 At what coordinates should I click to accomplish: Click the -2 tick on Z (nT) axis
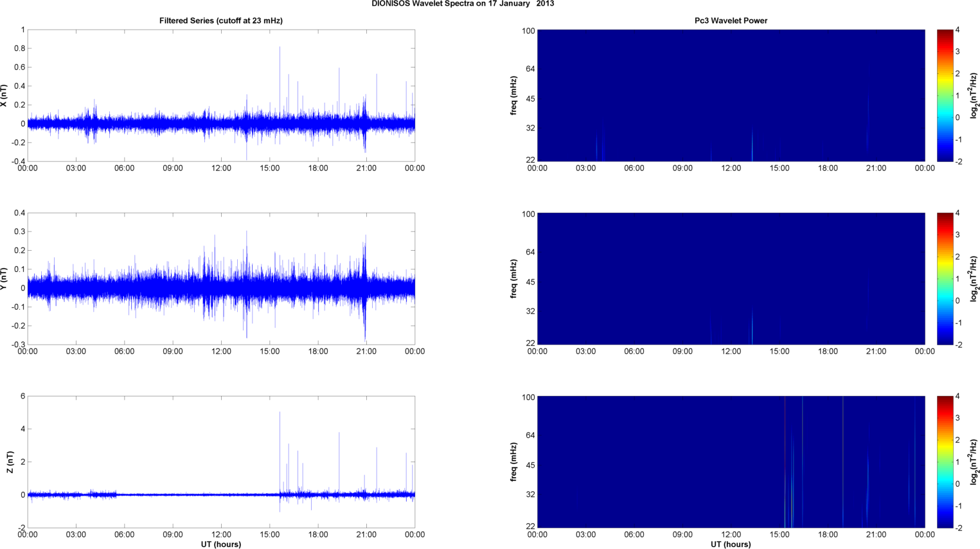click(x=22, y=528)
